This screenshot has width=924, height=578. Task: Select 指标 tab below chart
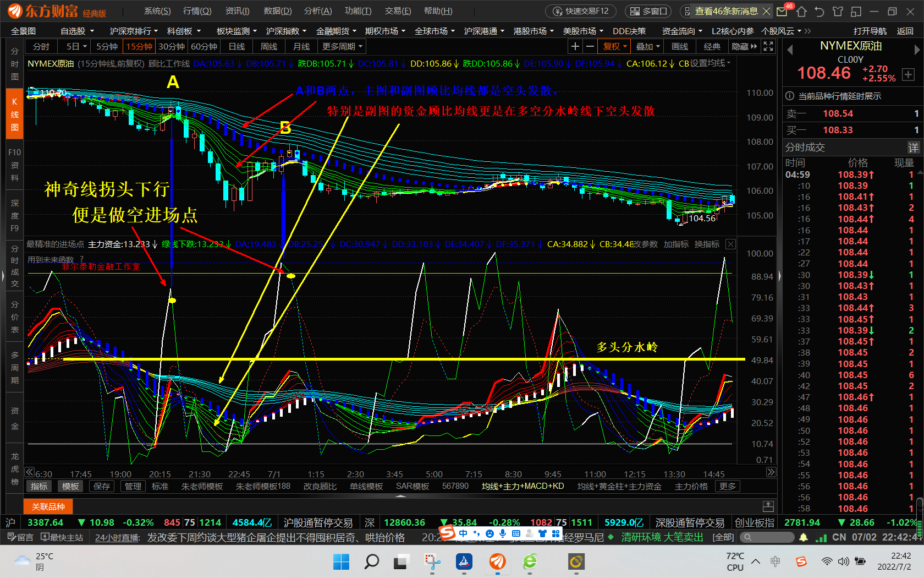tap(39, 486)
